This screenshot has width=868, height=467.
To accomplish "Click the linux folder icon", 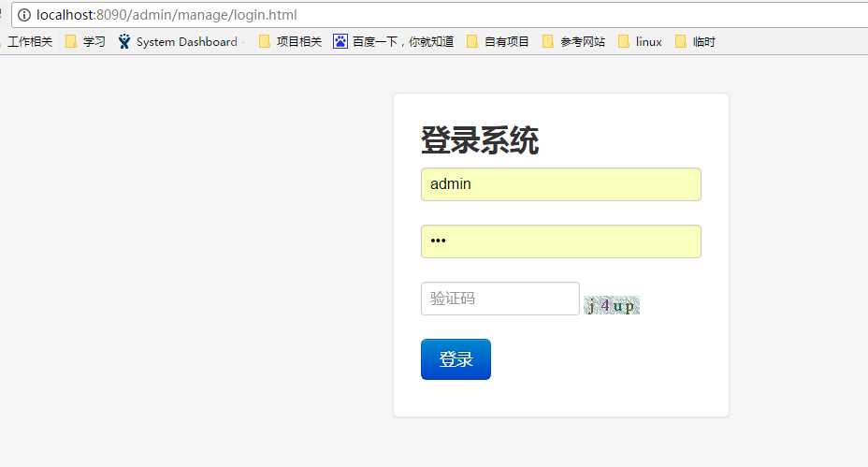I will coord(624,41).
